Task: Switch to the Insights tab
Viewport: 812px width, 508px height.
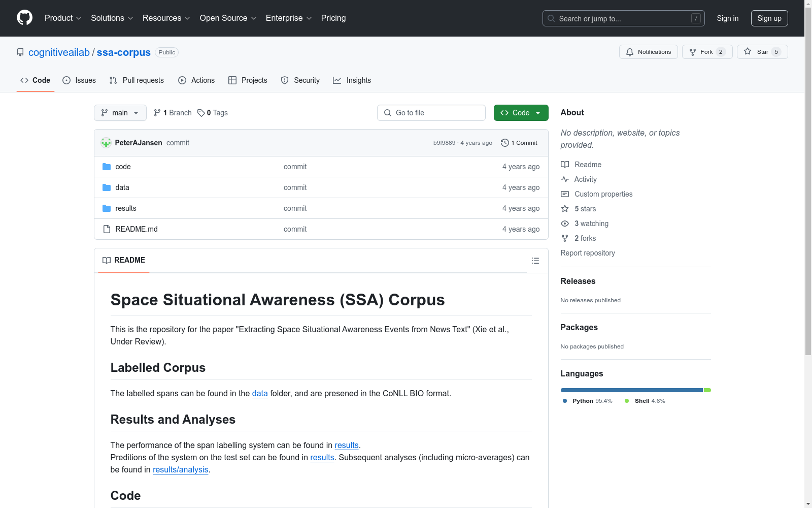Action: (352, 80)
